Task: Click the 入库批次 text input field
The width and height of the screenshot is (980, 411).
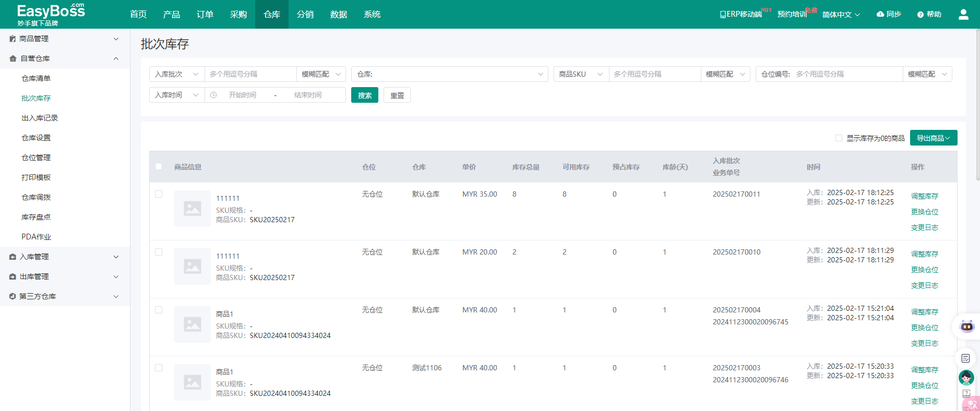Action: (x=250, y=74)
